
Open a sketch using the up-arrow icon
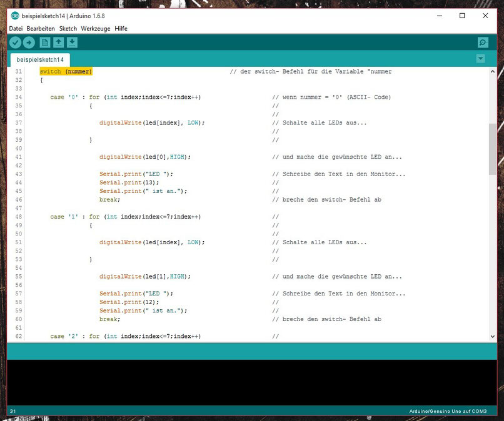[x=59, y=42]
